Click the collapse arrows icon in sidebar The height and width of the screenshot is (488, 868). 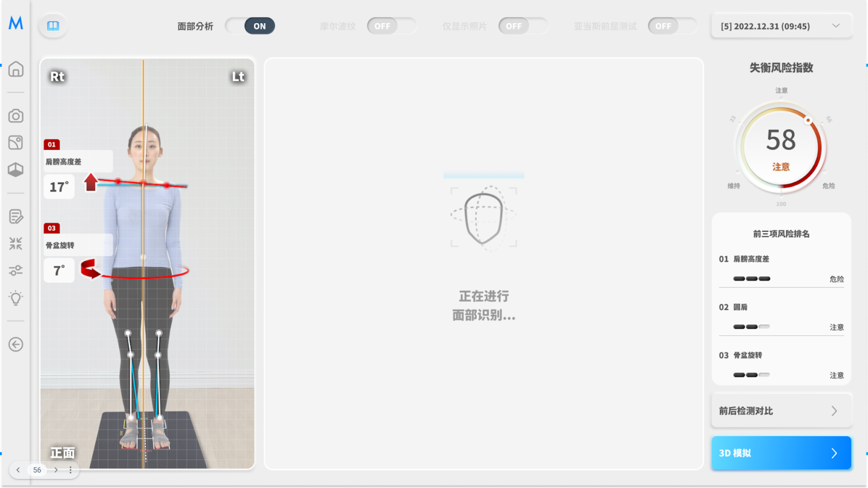(x=16, y=244)
